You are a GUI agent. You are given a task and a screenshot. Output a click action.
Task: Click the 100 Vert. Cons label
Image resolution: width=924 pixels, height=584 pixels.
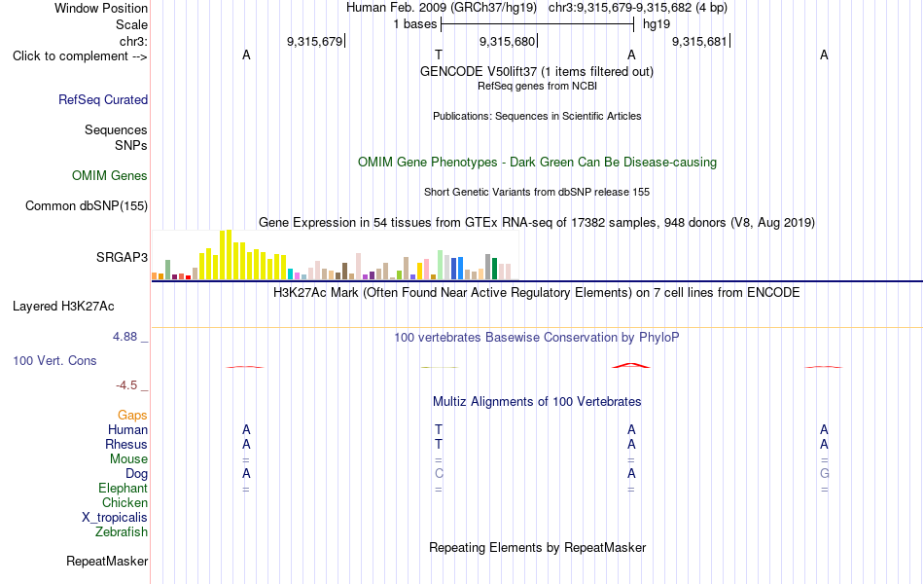pos(54,360)
